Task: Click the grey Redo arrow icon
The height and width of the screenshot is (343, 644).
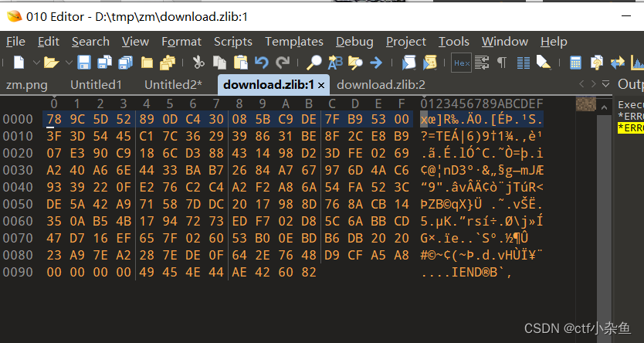Action: 283,63
